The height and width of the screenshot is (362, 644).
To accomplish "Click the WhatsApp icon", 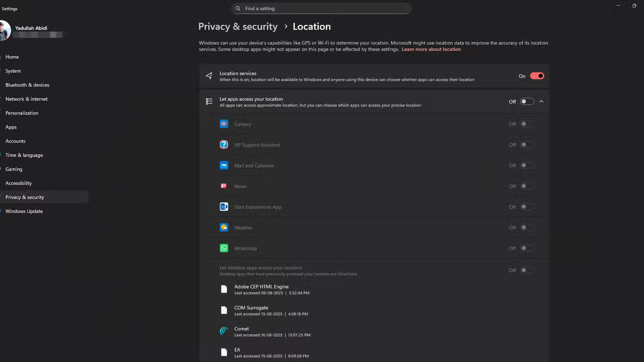I will (224, 248).
